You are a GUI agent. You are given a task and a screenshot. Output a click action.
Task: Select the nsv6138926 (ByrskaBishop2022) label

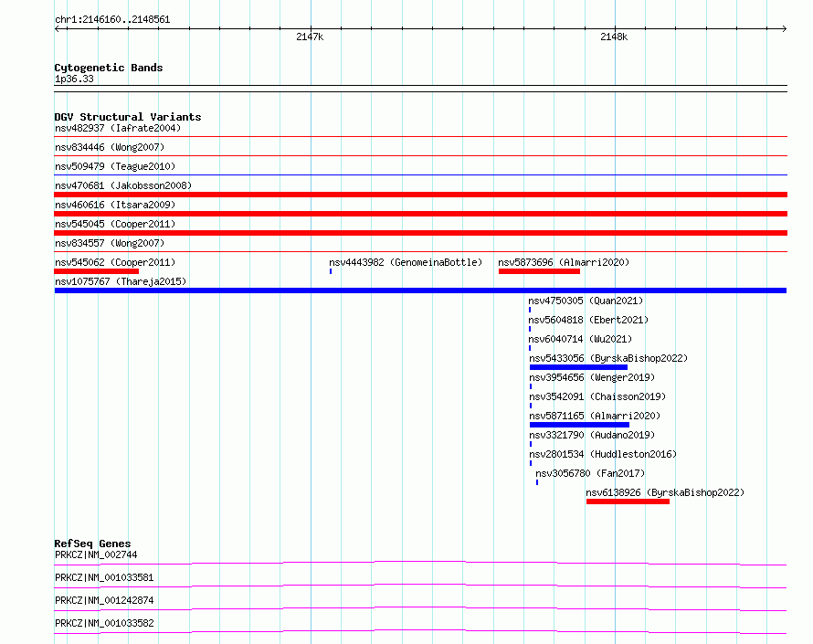click(665, 492)
